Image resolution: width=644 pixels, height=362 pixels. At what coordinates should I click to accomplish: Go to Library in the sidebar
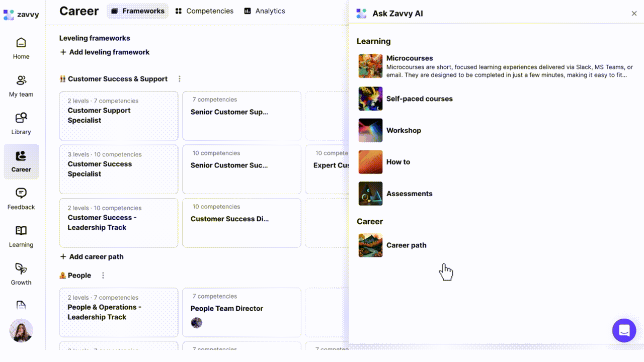21,124
